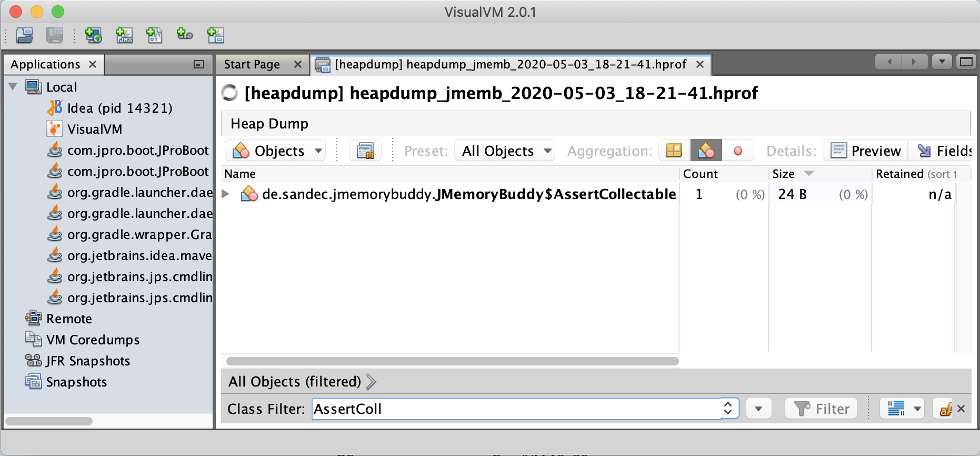This screenshot has width=980, height=456.
Task: Click the Add JFR Snapshot toolbar icon
Action: pos(185,35)
